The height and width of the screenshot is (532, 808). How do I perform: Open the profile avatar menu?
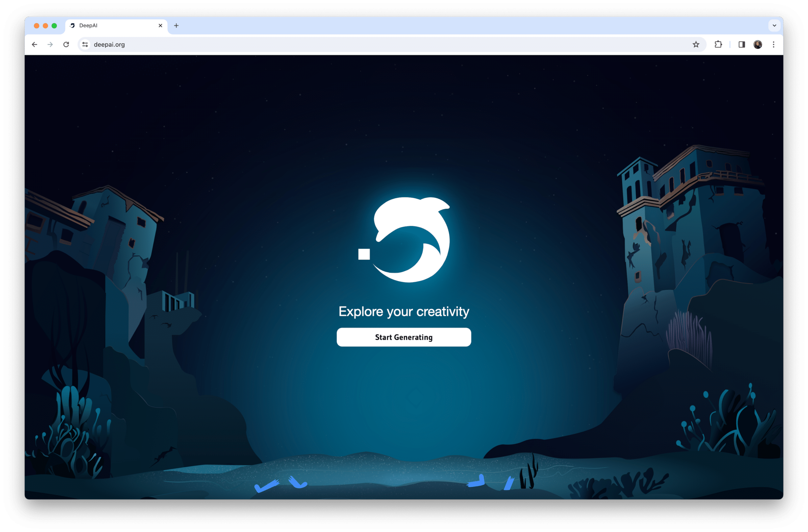point(757,44)
